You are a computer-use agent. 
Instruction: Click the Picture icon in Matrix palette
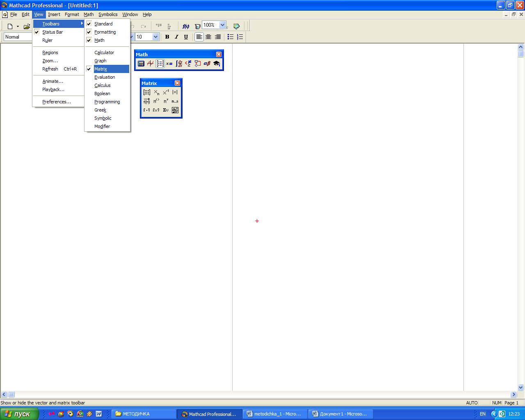(x=175, y=110)
